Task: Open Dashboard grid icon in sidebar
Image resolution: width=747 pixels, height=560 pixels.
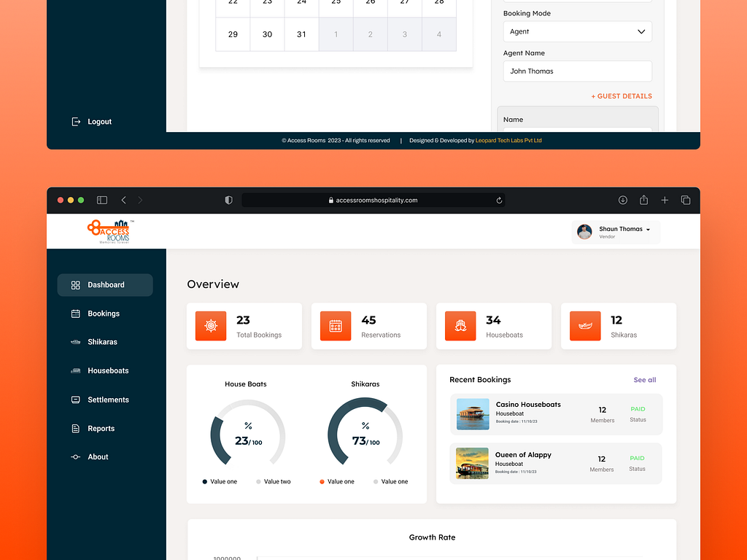Action: (x=76, y=285)
